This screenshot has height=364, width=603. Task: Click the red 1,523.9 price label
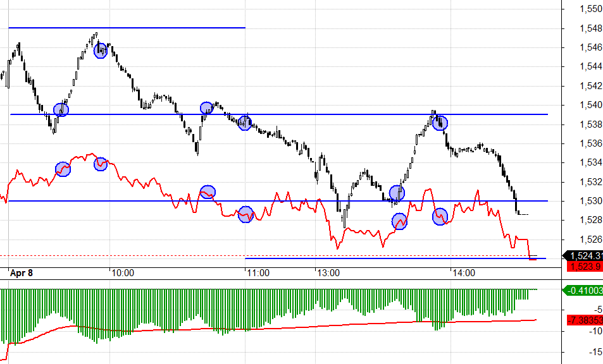585,267
